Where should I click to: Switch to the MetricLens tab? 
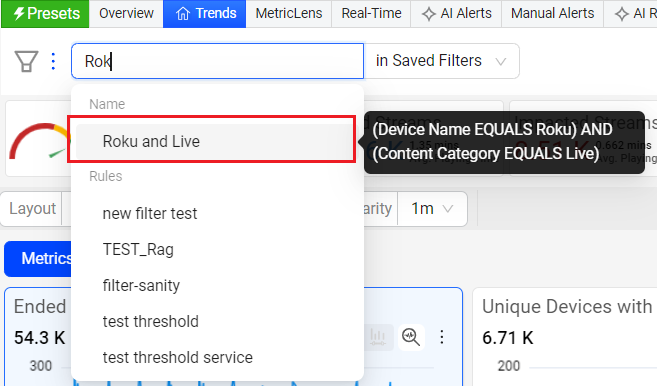tap(289, 13)
